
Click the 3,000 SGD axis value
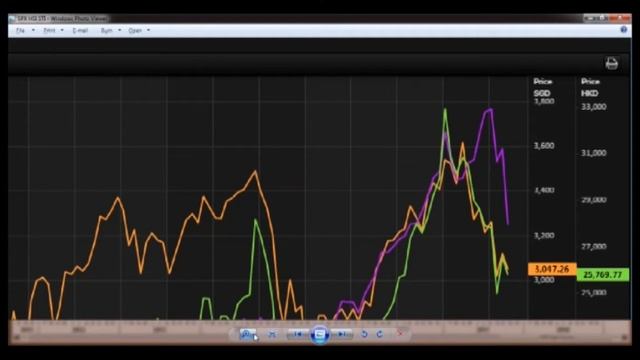pyautogui.click(x=544, y=280)
